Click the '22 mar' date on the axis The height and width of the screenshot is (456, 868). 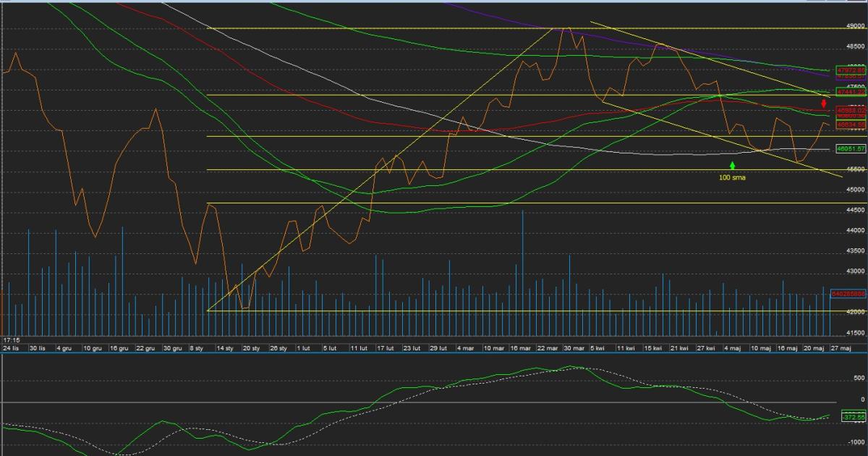click(x=548, y=348)
